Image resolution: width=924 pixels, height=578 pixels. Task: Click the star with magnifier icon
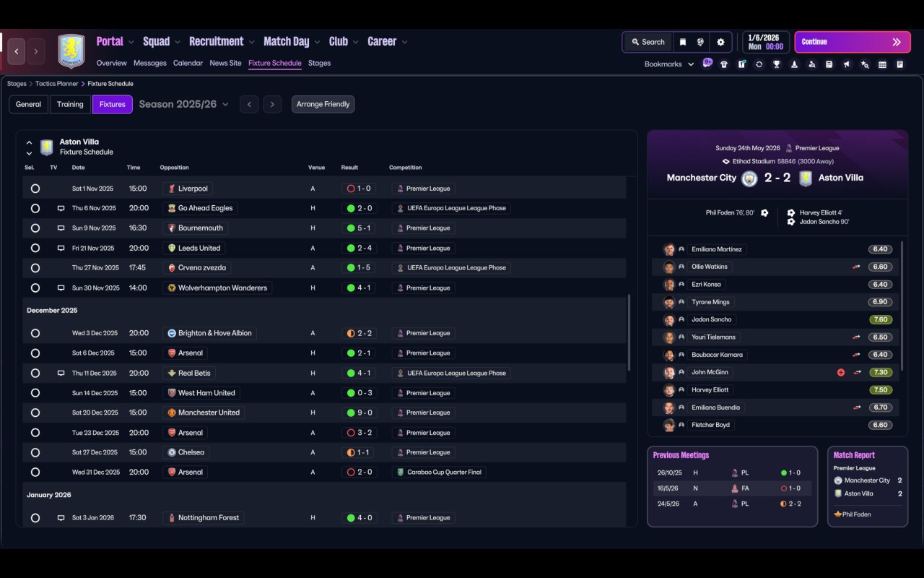pyautogui.click(x=865, y=64)
